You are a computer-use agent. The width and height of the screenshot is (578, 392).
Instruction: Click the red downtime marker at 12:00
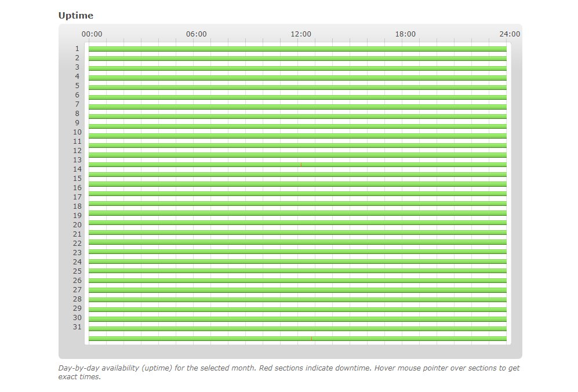pyautogui.click(x=301, y=165)
